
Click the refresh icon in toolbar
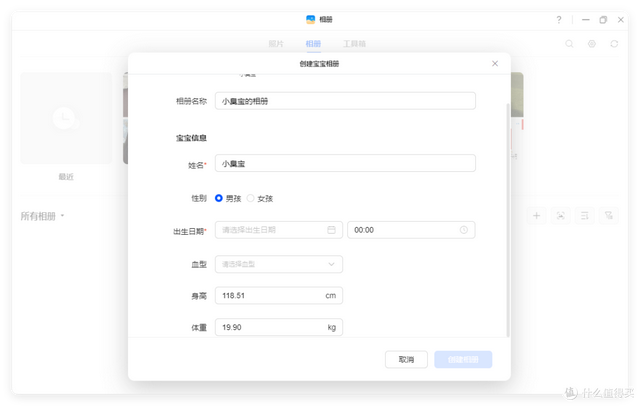(x=614, y=44)
